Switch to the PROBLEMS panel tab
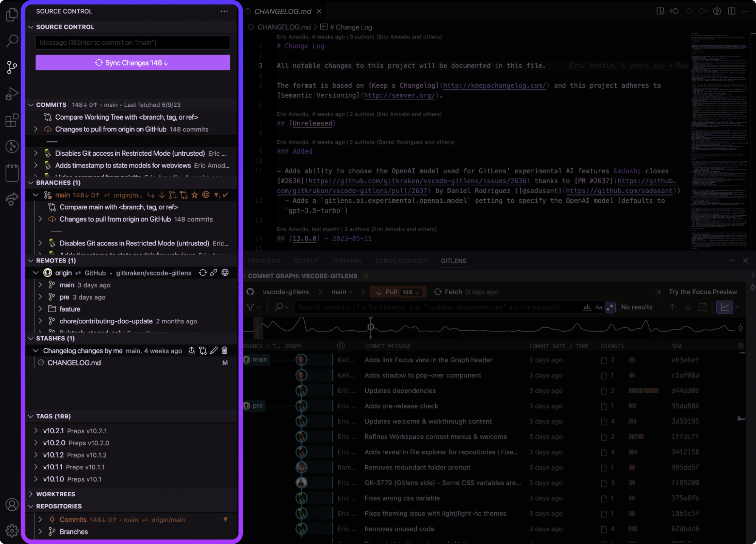756x544 pixels. pyautogui.click(x=264, y=261)
